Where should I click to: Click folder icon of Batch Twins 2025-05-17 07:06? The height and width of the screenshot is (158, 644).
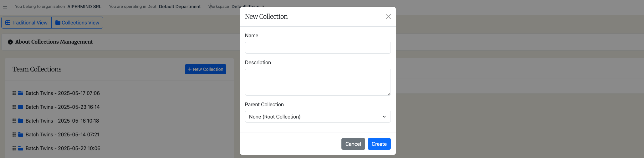pos(21,93)
